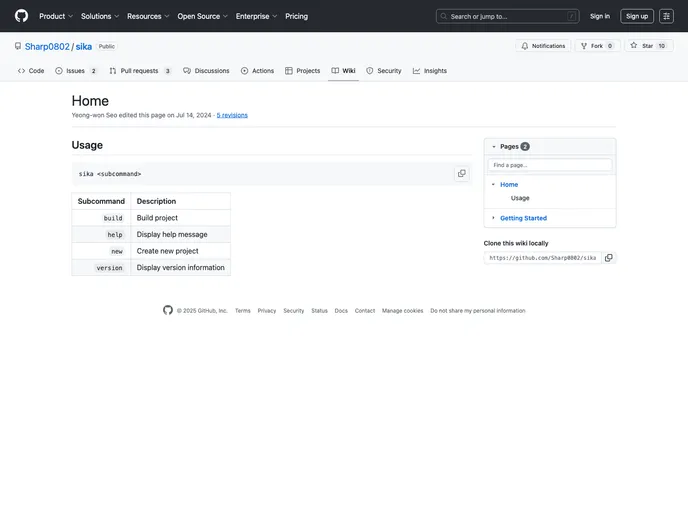688x512 pixels.
Task: Click Manage cookies in footer
Action: (402, 311)
